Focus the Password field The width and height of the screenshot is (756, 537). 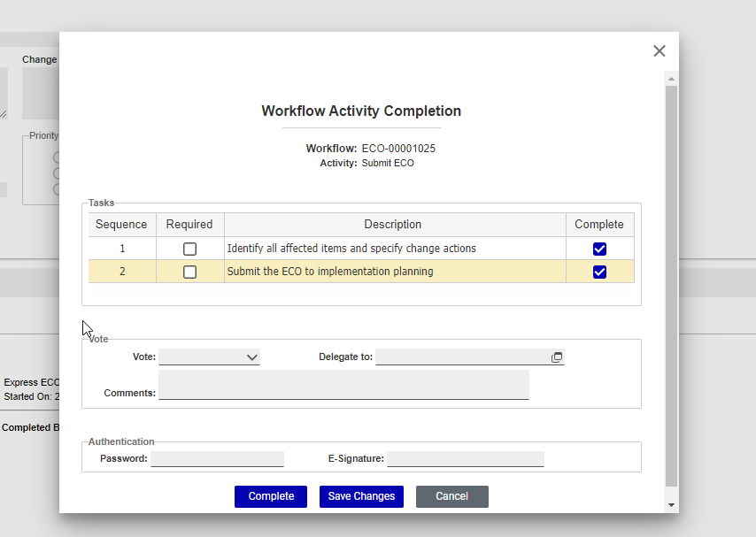pyautogui.click(x=218, y=459)
